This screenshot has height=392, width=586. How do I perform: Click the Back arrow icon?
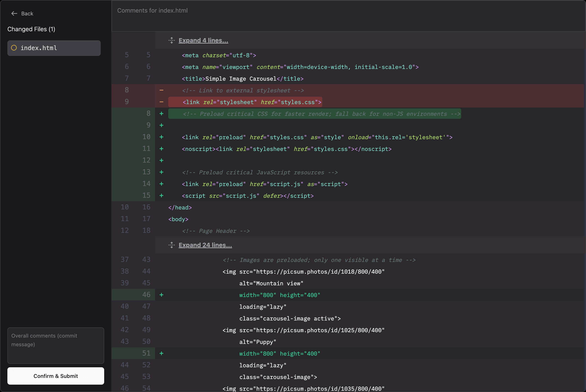click(x=14, y=13)
